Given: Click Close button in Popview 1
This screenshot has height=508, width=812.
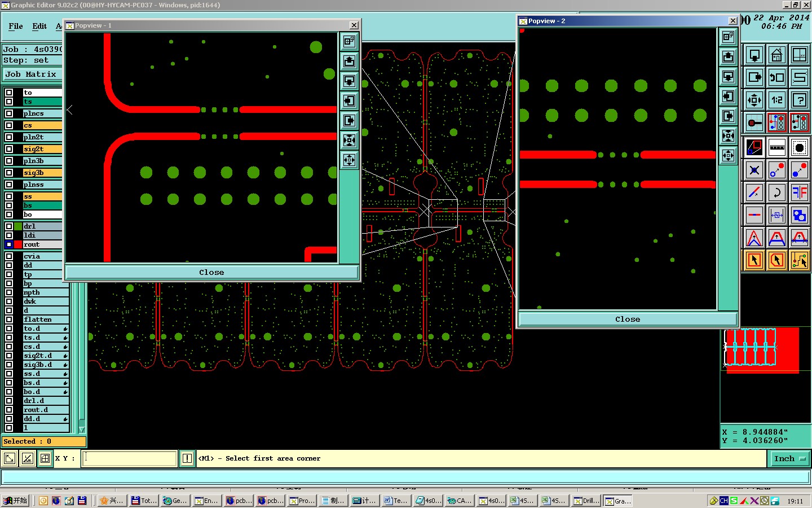Looking at the screenshot, I should click(x=211, y=272).
